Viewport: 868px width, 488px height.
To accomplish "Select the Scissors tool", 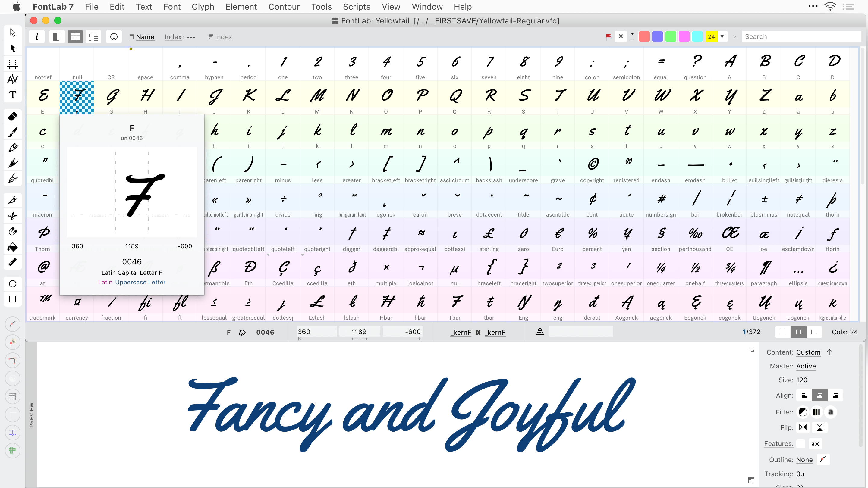I will 12,216.
